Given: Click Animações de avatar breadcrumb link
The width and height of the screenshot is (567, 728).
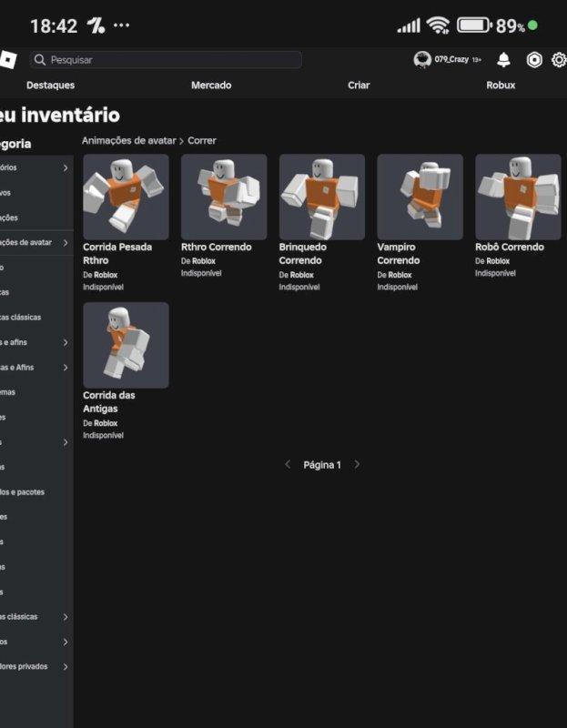Looking at the screenshot, I should (130, 141).
